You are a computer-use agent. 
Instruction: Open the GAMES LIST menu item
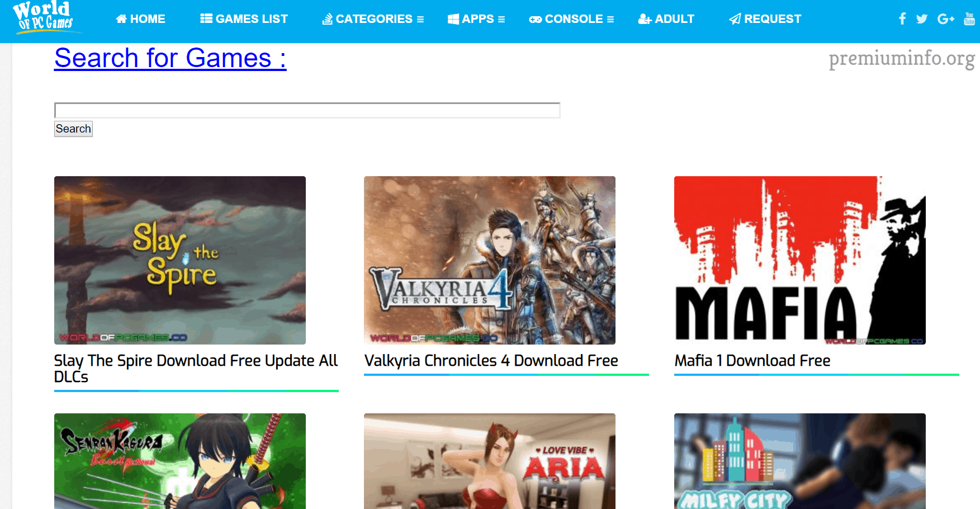244,19
